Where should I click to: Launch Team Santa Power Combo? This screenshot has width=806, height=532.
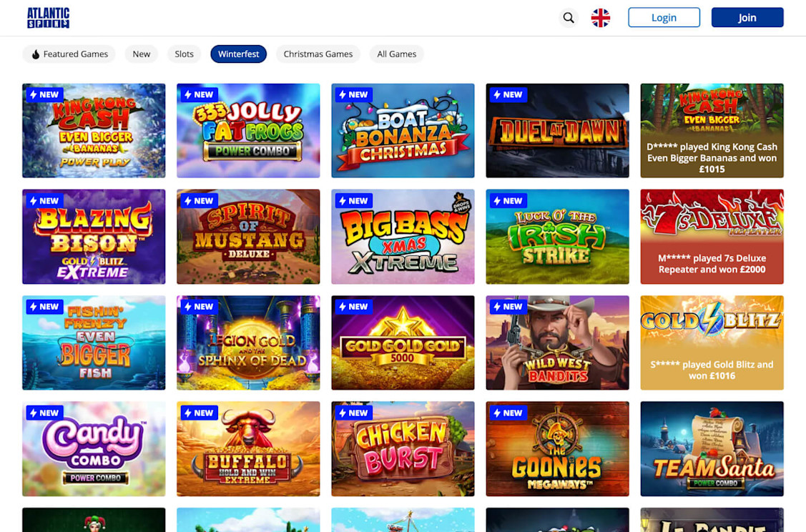pyautogui.click(x=712, y=449)
